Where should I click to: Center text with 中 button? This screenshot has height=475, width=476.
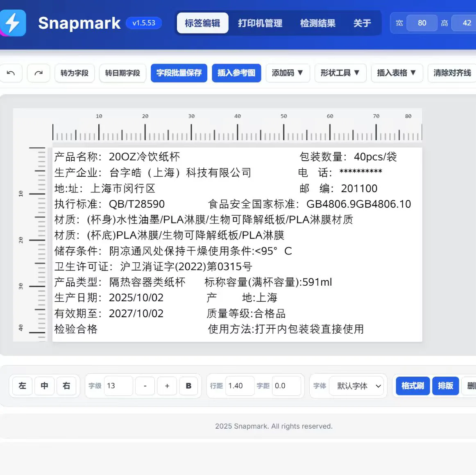[x=44, y=386]
